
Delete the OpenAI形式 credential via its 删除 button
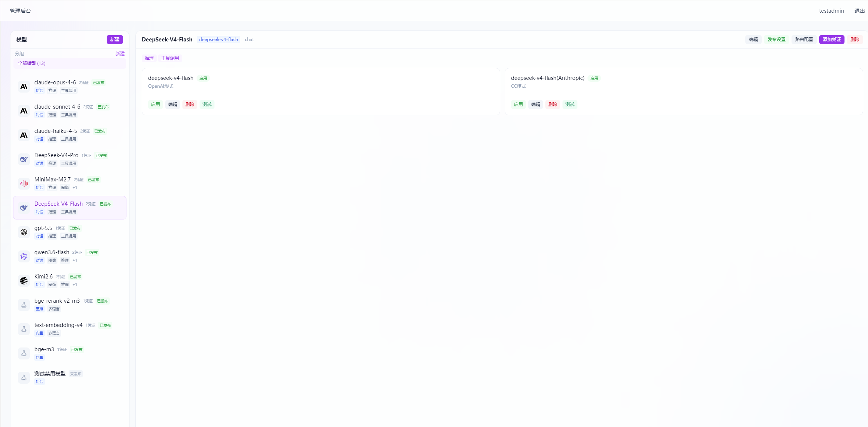pyautogui.click(x=190, y=105)
